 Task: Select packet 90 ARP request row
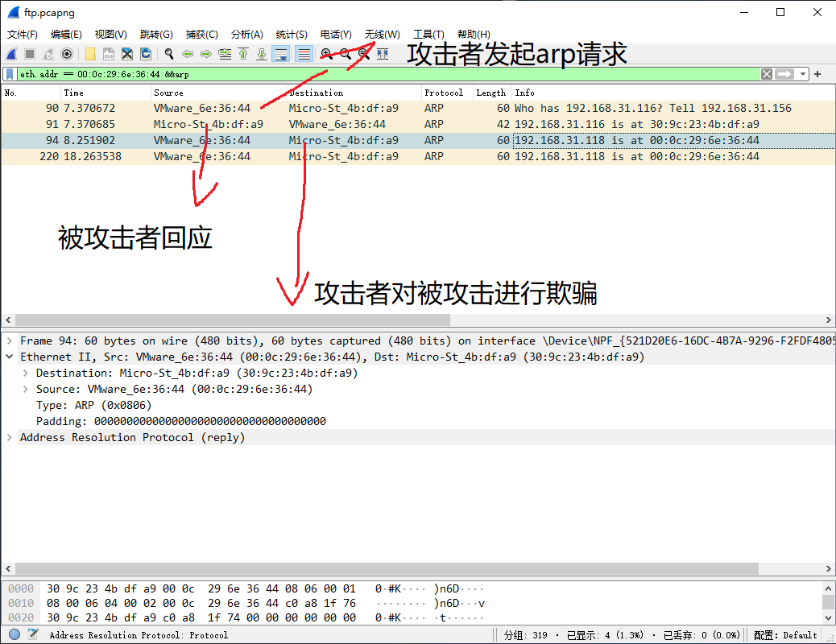pyautogui.click(x=418, y=108)
